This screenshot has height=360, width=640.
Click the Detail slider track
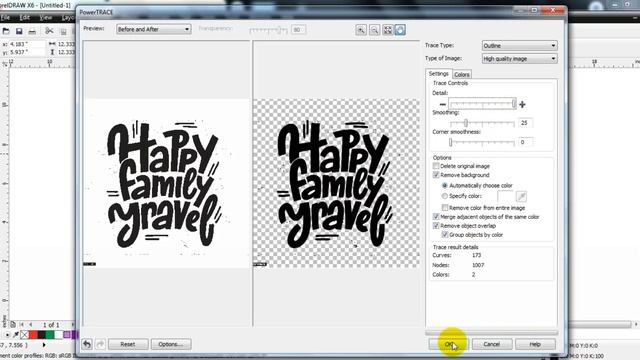pyautogui.click(x=482, y=104)
